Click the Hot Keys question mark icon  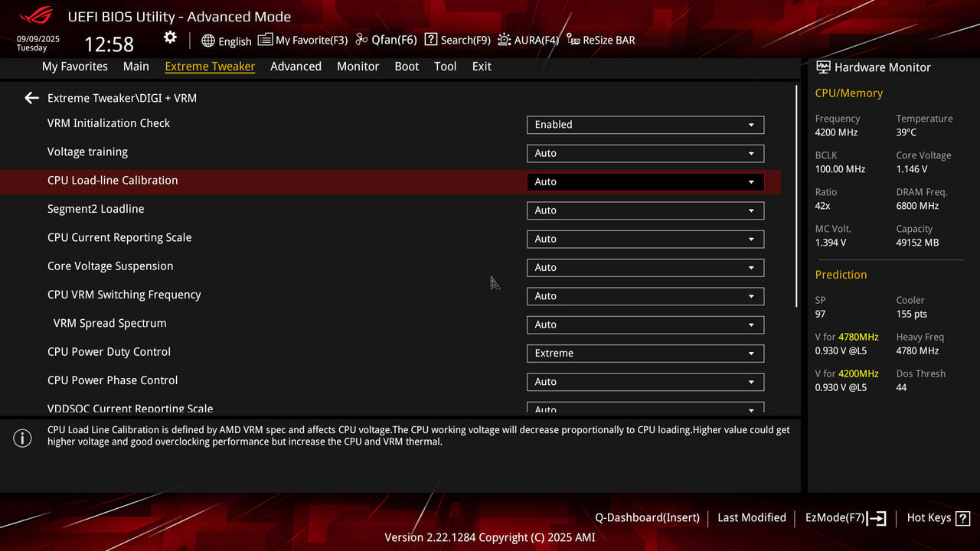pyautogui.click(x=962, y=518)
